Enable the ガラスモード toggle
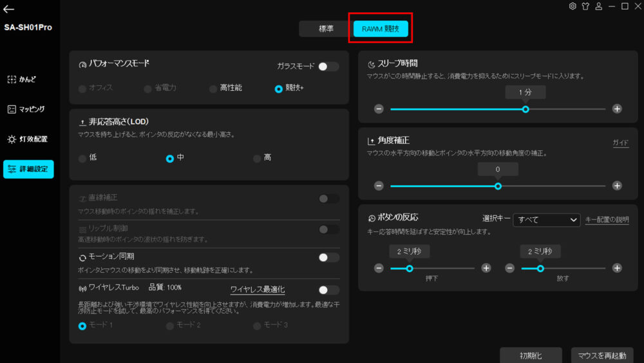 click(328, 66)
